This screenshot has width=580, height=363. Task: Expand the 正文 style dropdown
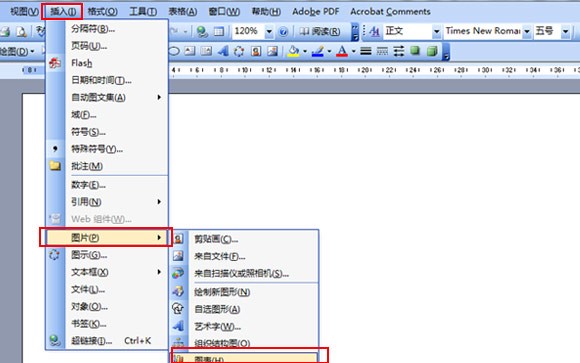436,32
